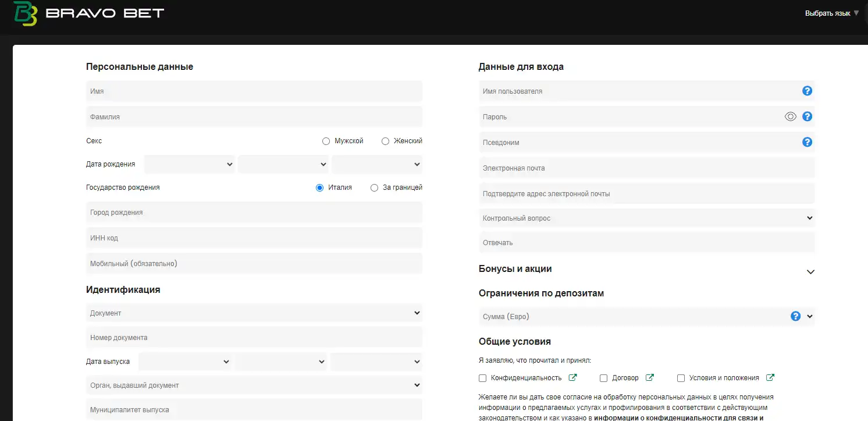868x421 pixels.
Task: Select Женский radio button
Action: pos(385,141)
